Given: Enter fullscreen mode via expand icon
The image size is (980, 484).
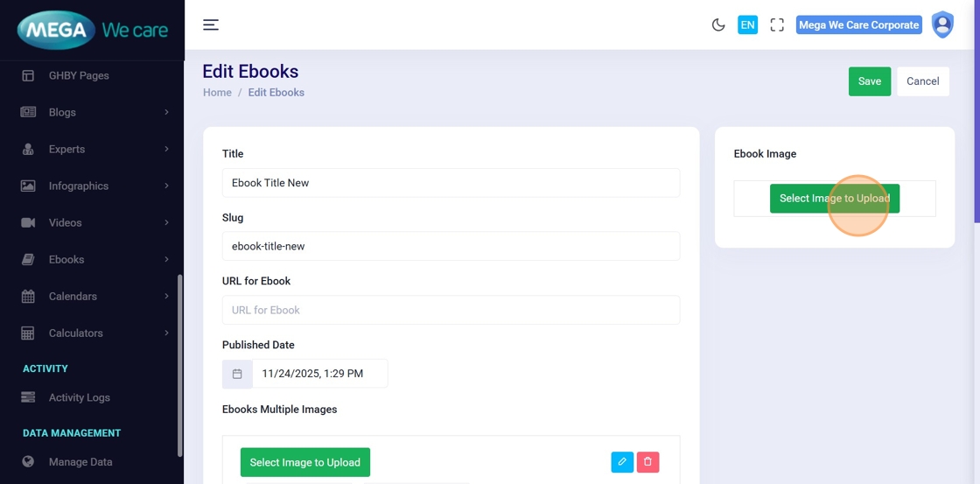Looking at the screenshot, I should pyautogui.click(x=777, y=25).
